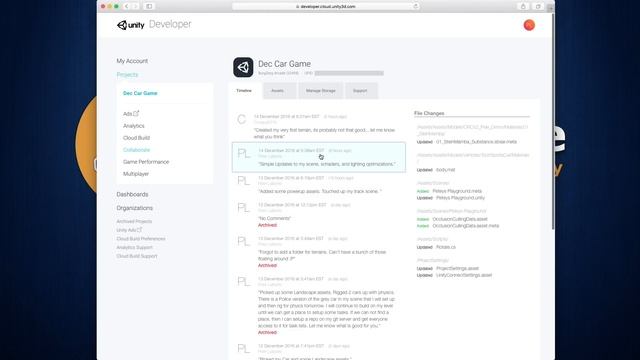Viewport: 640px width, 360px height.
Task: Open Multiplayer in the project menu
Action: tap(136, 174)
